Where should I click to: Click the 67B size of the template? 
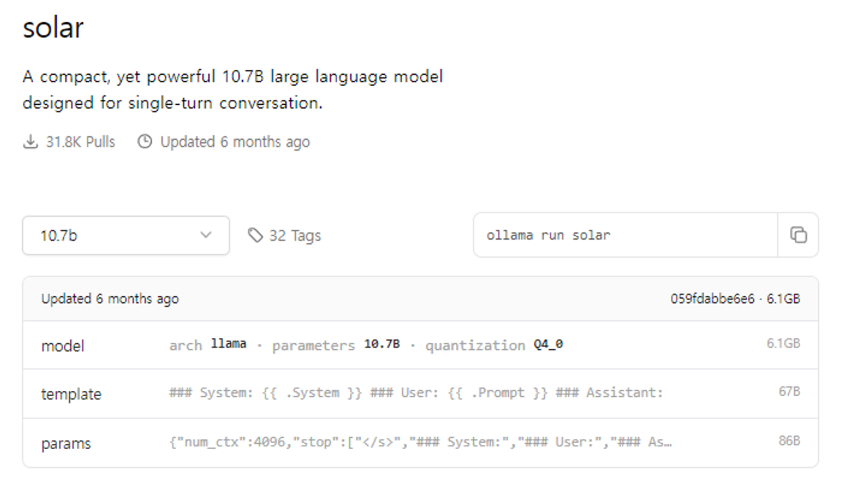point(789,393)
